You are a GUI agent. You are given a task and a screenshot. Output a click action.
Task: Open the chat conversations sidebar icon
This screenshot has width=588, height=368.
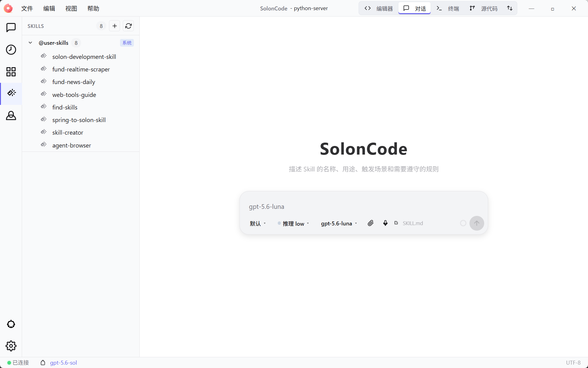click(x=11, y=27)
